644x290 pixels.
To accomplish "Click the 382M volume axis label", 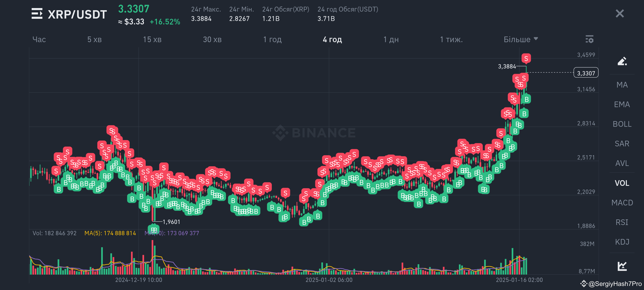I will click(587, 244).
